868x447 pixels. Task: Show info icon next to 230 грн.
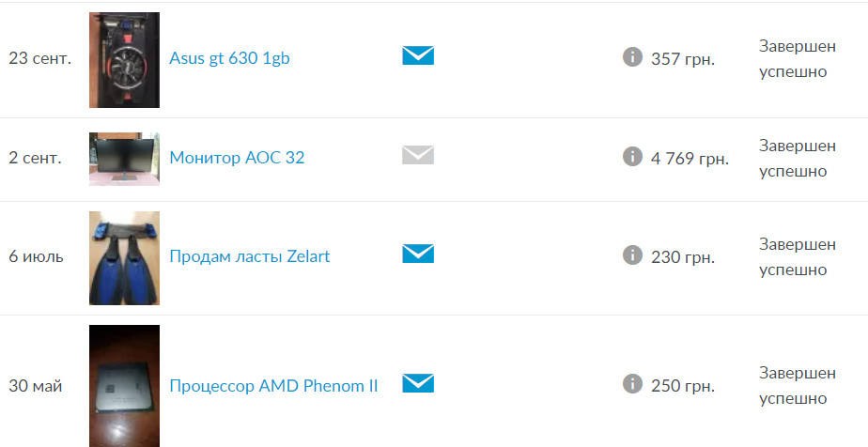click(632, 255)
